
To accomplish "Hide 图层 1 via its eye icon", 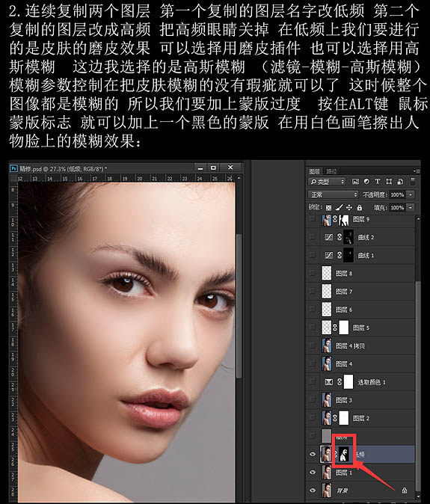I will [x=313, y=472].
